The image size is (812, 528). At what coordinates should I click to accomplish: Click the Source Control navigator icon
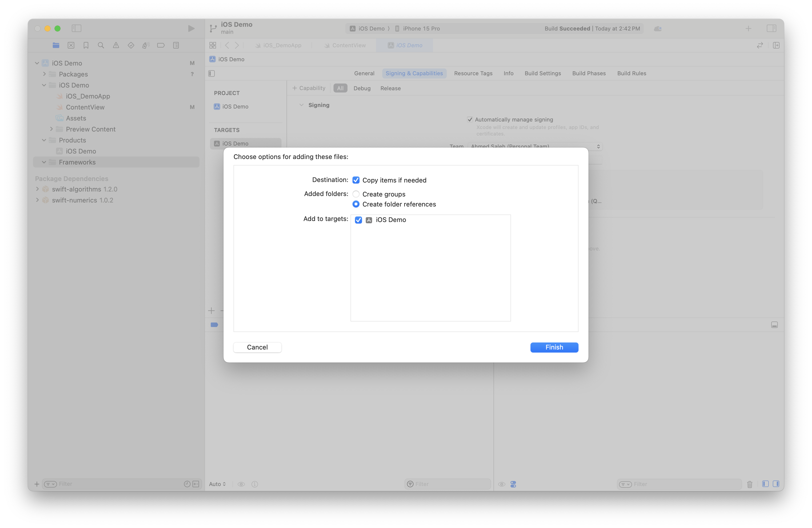[71, 45]
